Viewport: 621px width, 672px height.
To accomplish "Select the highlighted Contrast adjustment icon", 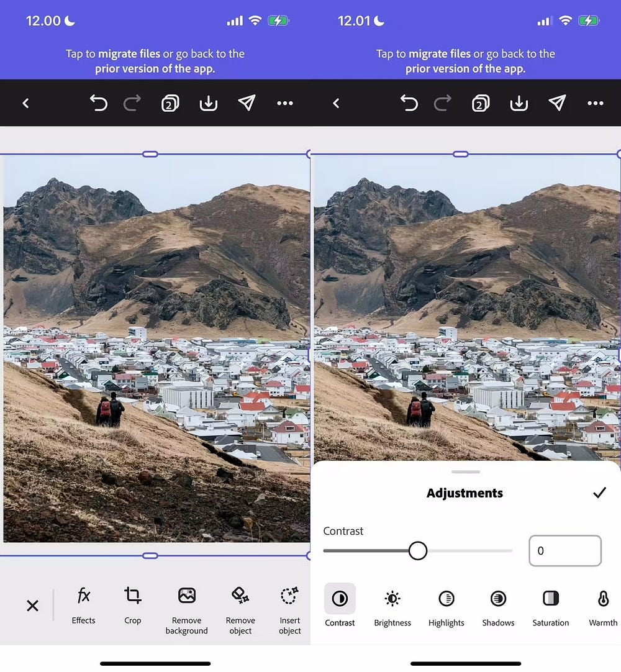I will (x=340, y=599).
